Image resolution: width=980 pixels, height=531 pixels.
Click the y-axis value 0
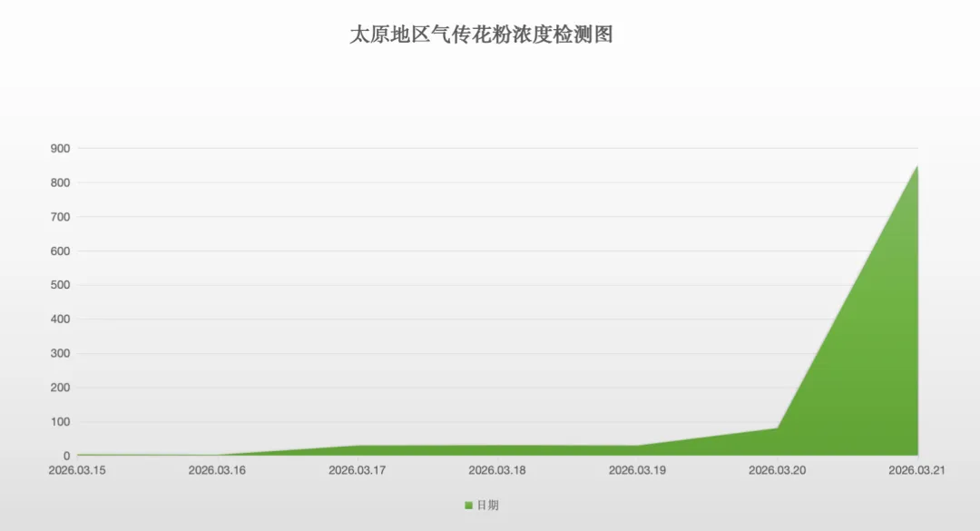click(66, 457)
